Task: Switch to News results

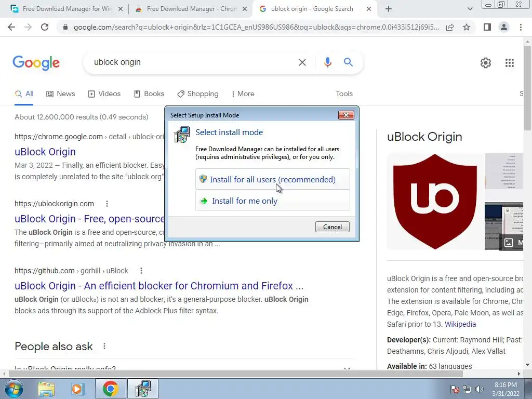Action: pos(61,94)
